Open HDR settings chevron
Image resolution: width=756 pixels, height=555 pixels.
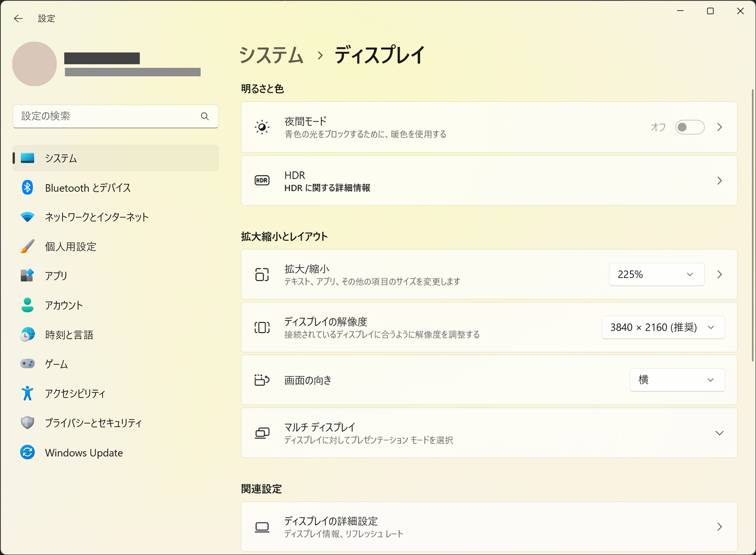[x=720, y=180]
